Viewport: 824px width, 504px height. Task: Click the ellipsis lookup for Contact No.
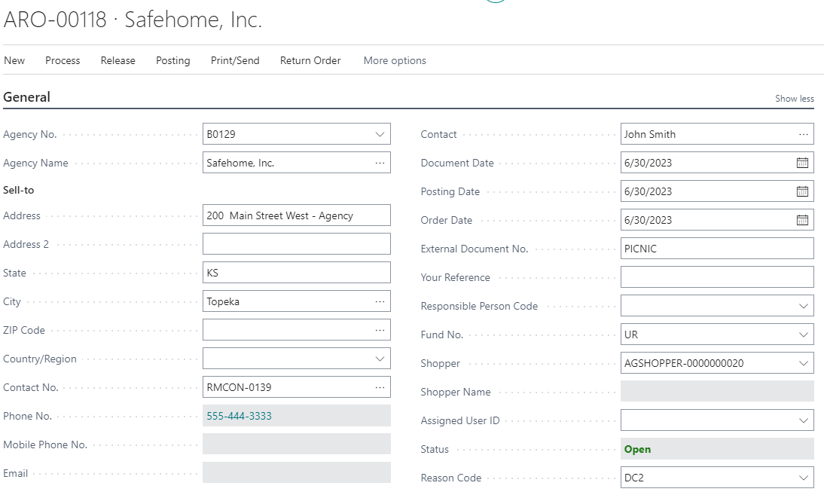pyautogui.click(x=380, y=387)
